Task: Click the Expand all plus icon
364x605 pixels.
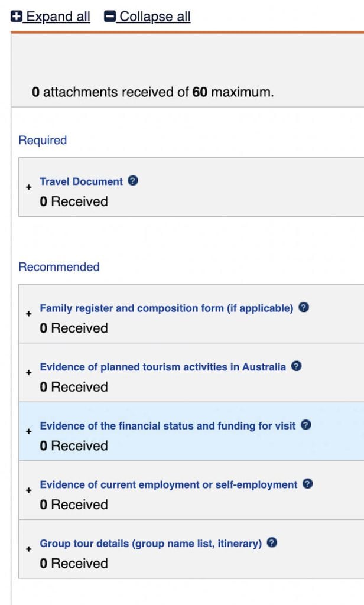Action: tap(17, 17)
